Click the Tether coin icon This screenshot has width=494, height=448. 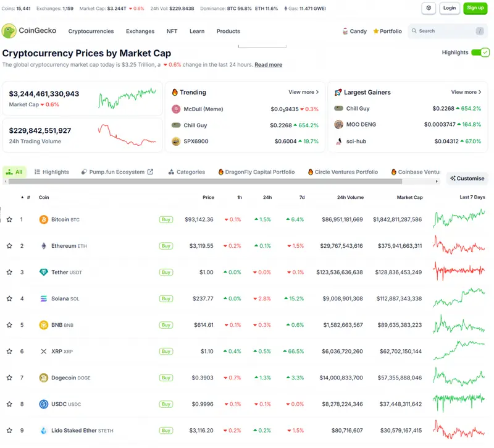tap(43, 272)
